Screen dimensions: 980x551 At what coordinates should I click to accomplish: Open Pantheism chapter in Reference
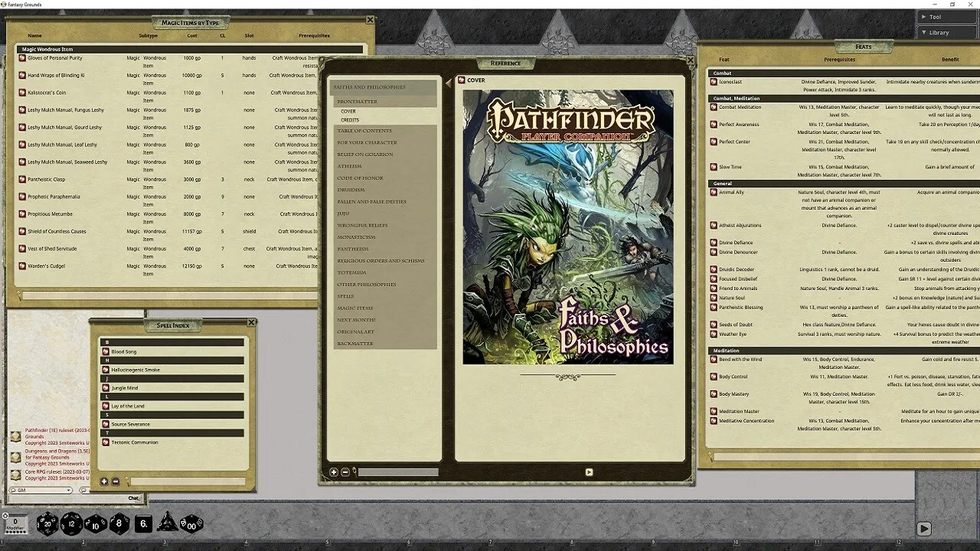point(353,249)
